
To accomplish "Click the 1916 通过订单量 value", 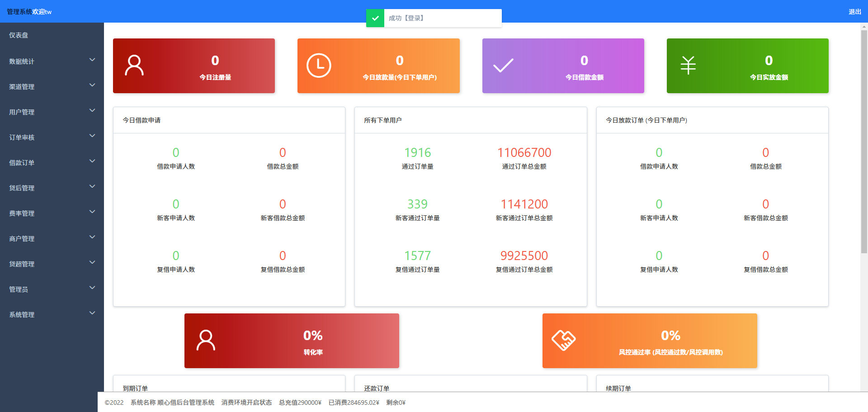I will click(417, 153).
